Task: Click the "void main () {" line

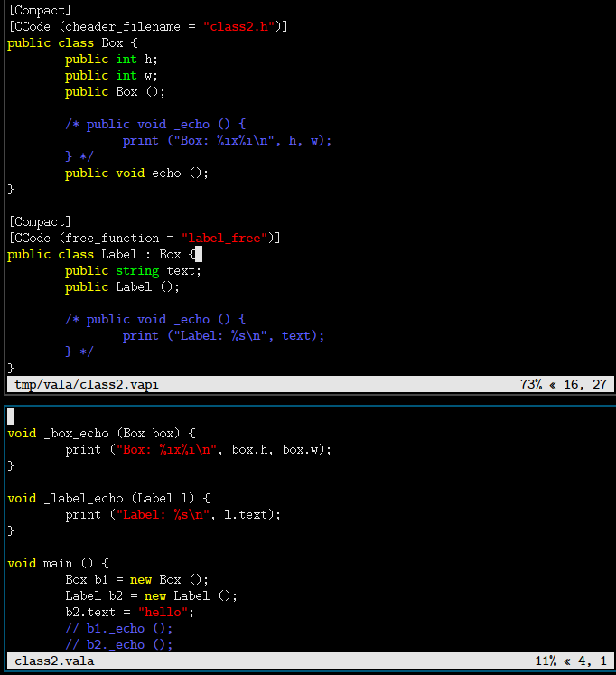Action: point(58,564)
